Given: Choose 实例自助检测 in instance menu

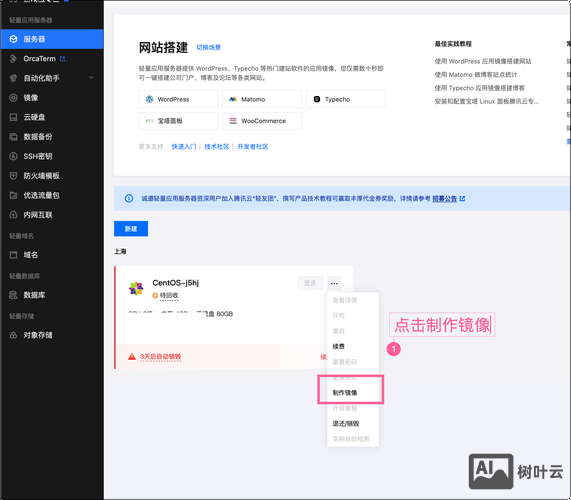Looking at the screenshot, I should [351, 439].
